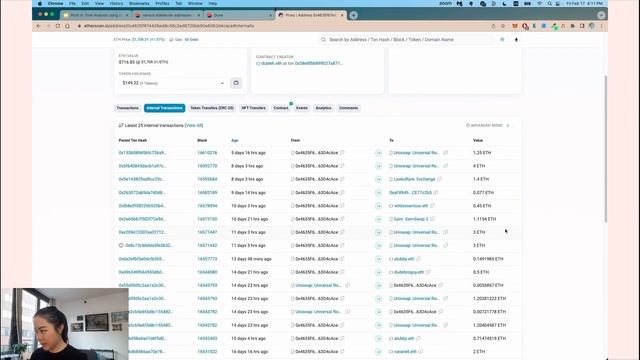The height and width of the screenshot is (360, 640).
Task: Click the macOS Spotlight search icon
Action: pos(549,3)
